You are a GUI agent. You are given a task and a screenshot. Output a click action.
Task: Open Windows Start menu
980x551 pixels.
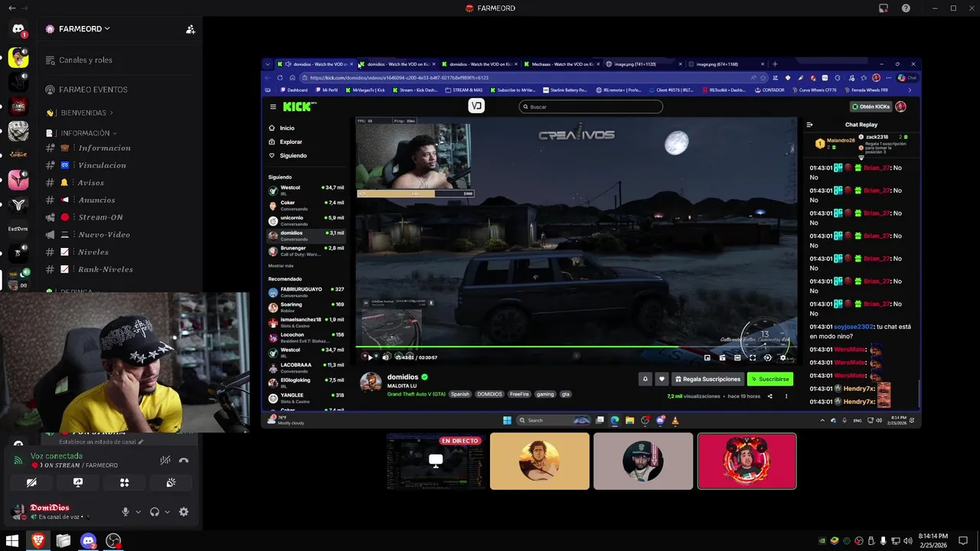point(12,541)
